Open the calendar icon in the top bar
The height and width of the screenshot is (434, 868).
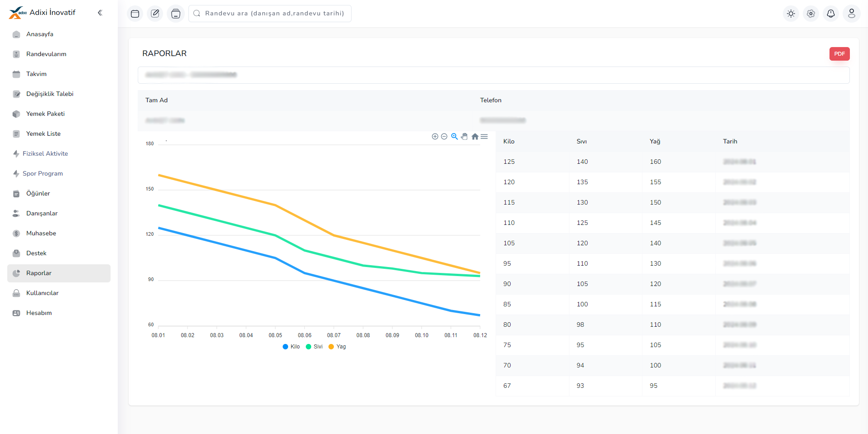point(135,14)
